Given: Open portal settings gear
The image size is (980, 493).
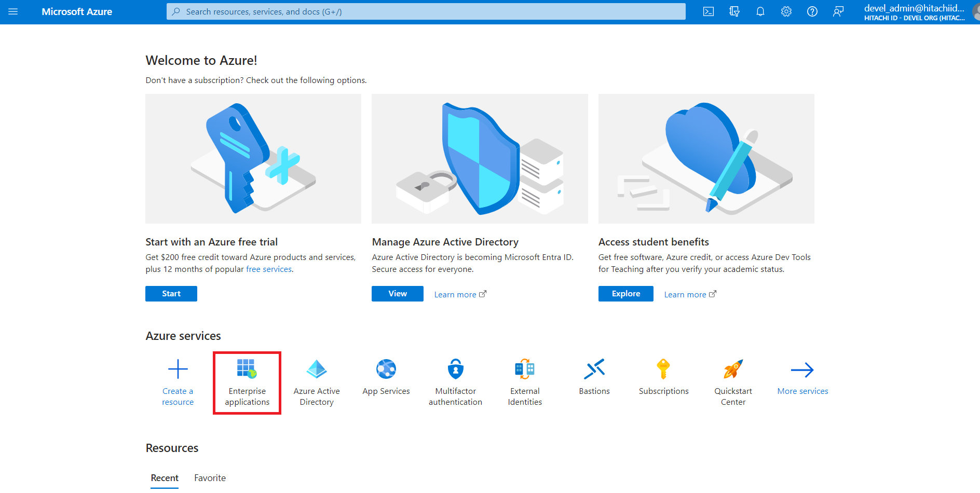Looking at the screenshot, I should (786, 11).
